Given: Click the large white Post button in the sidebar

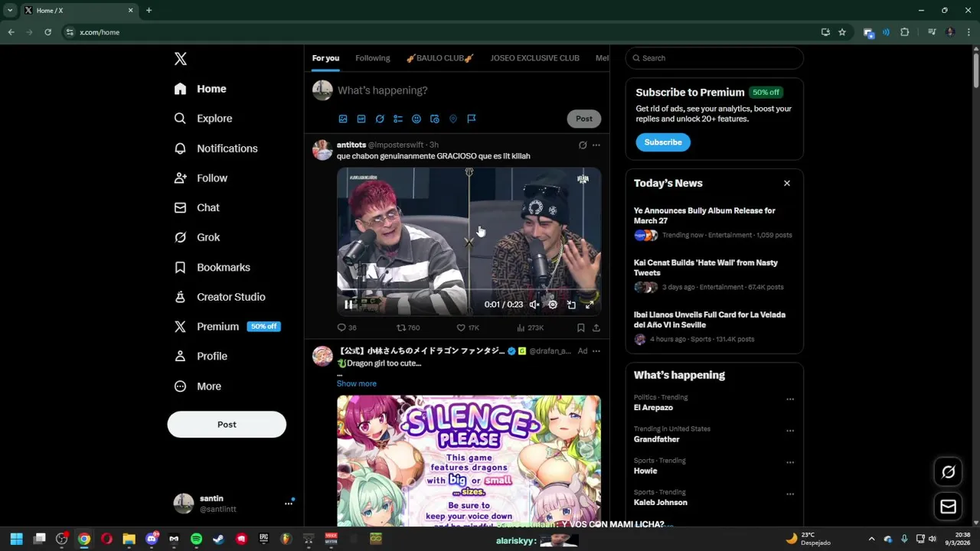Looking at the screenshot, I should point(227,424).
